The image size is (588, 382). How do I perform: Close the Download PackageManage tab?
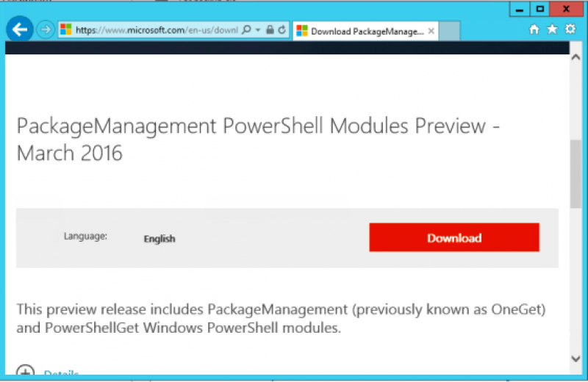coord(431,31)
